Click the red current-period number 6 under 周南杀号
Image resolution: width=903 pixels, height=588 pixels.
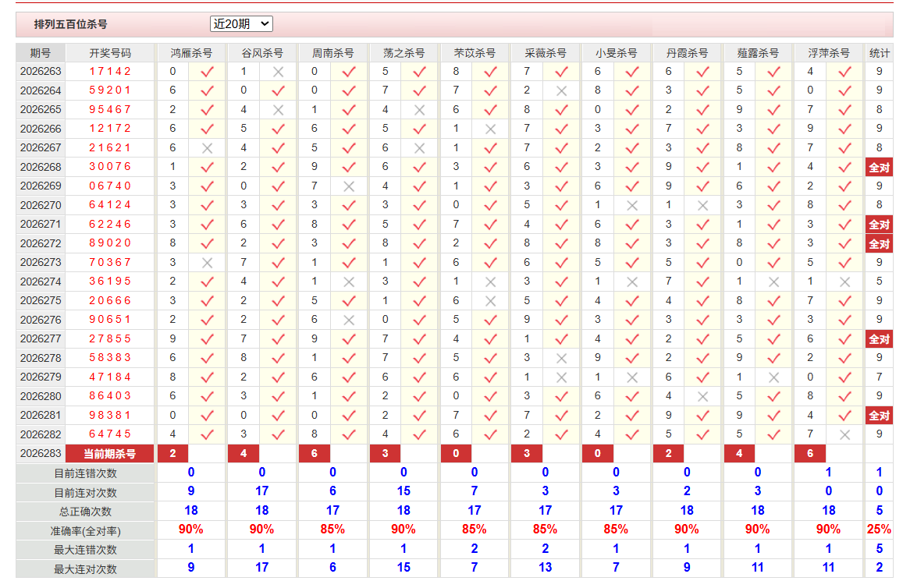315,453
